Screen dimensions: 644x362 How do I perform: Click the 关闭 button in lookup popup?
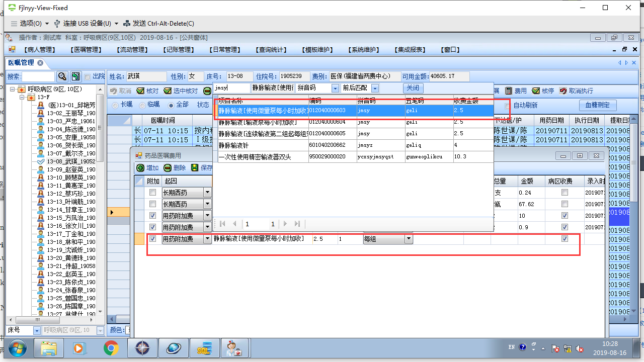[412, 88]
